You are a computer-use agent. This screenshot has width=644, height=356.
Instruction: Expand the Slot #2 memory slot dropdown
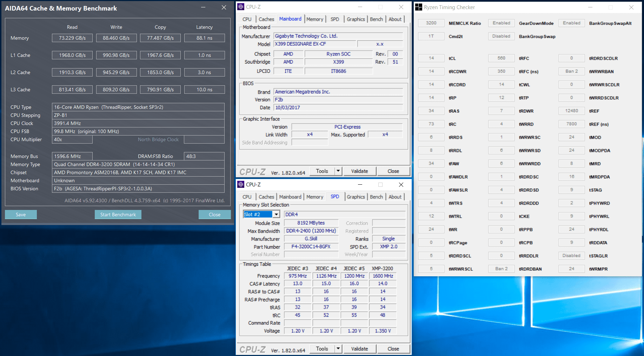[277, 214]
